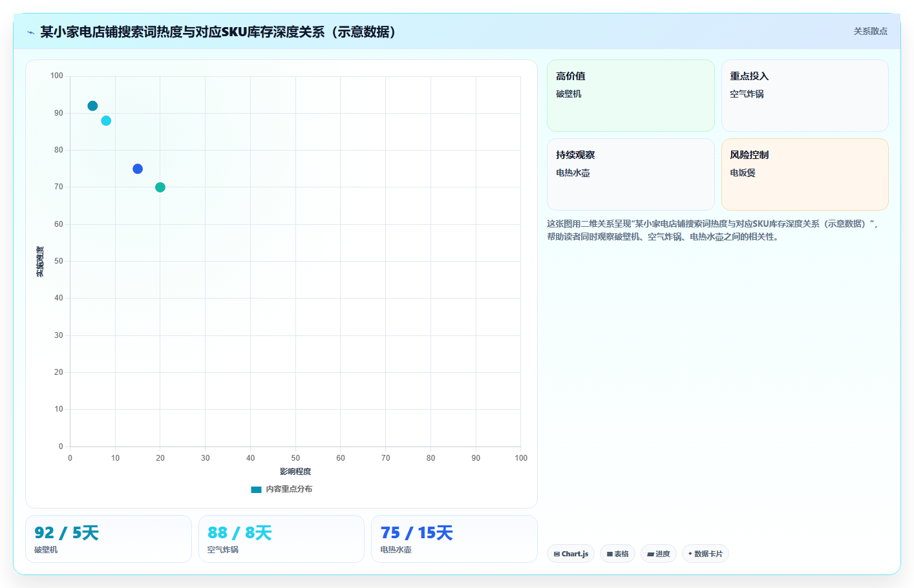Image resolution: width=914 pixels, height=588 pixels.
Task: Select the cyan 空气炸锅 scatter point
Action: [x=106, y=121]
